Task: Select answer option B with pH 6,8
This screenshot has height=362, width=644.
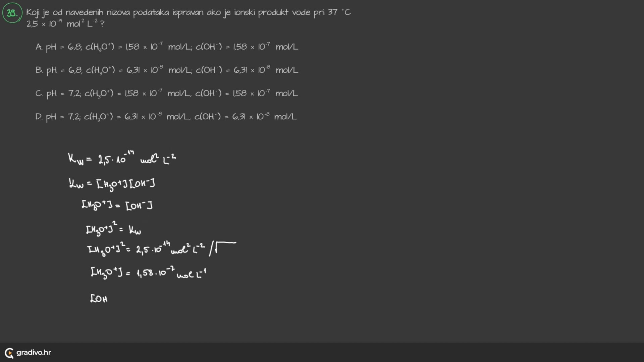Action: pos(39,70)
